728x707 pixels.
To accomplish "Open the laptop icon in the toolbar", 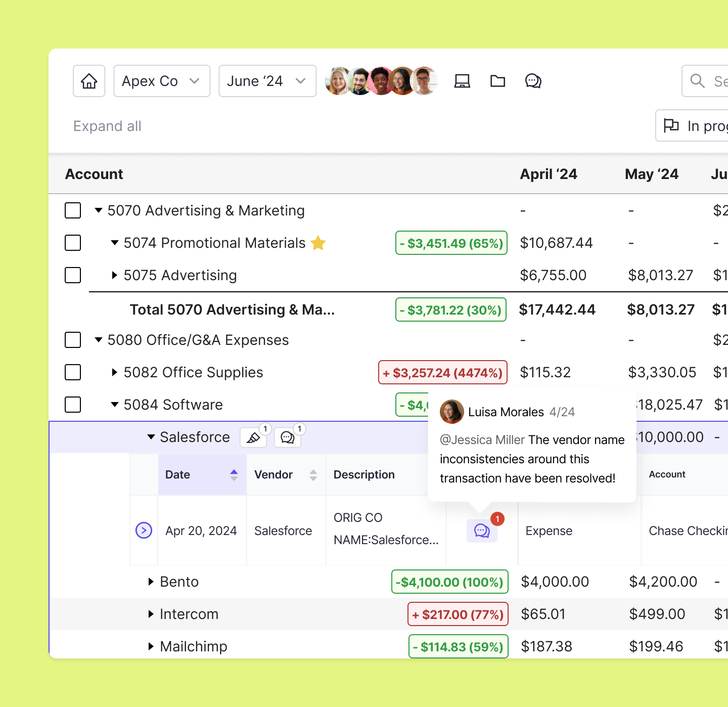I will click(x=462, y=81).
